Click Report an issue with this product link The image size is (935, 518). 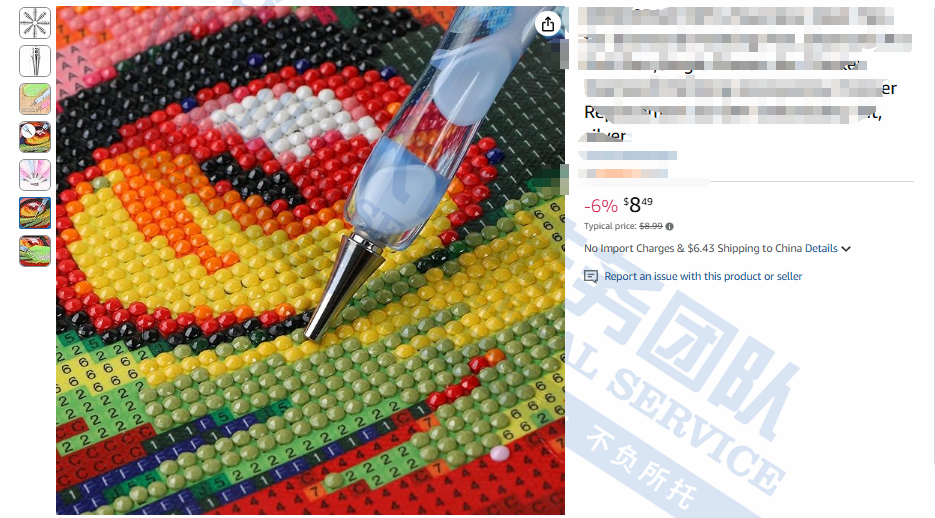coord(703,276)
